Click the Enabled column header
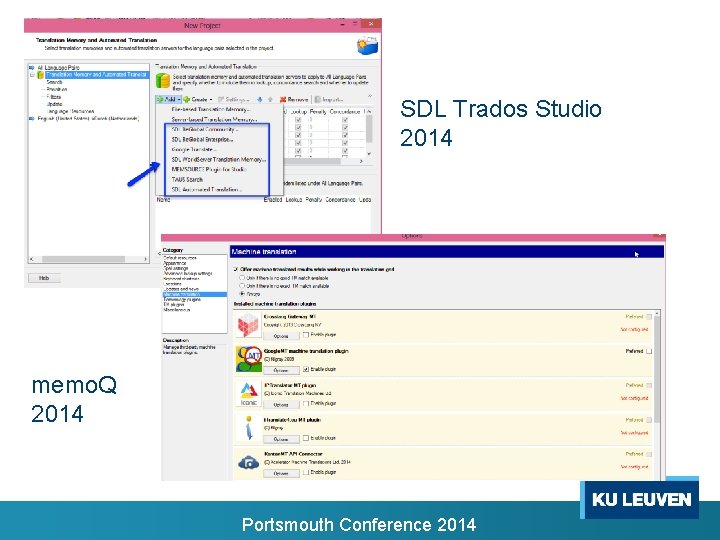Image resolution: width=720 pixels, height=540 pixels. point(273,200)
